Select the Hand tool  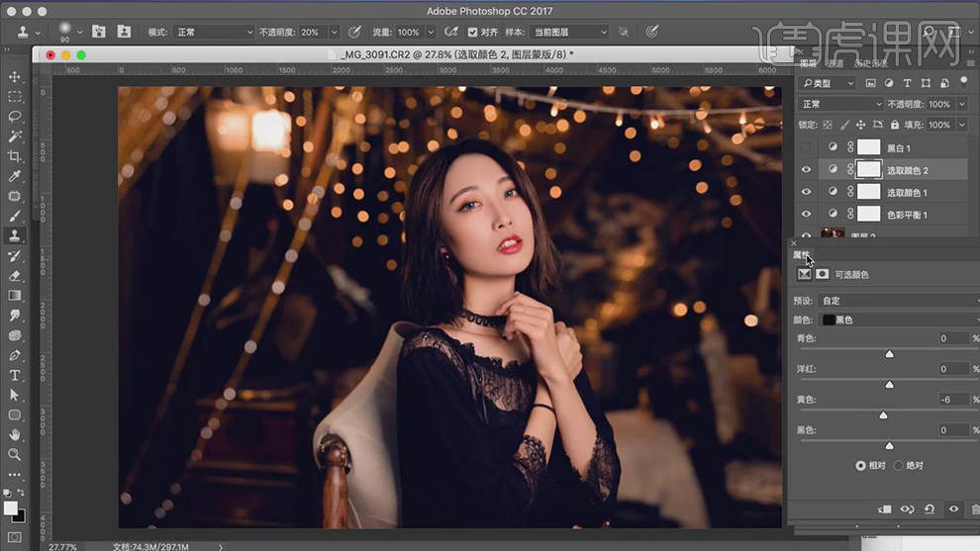coord(15,435)
